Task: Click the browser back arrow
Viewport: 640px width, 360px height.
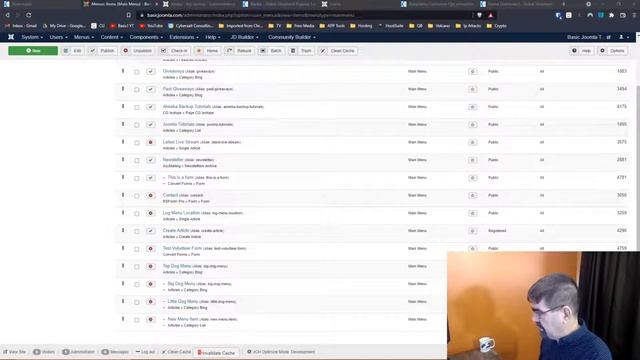Action: pos(7,15)
